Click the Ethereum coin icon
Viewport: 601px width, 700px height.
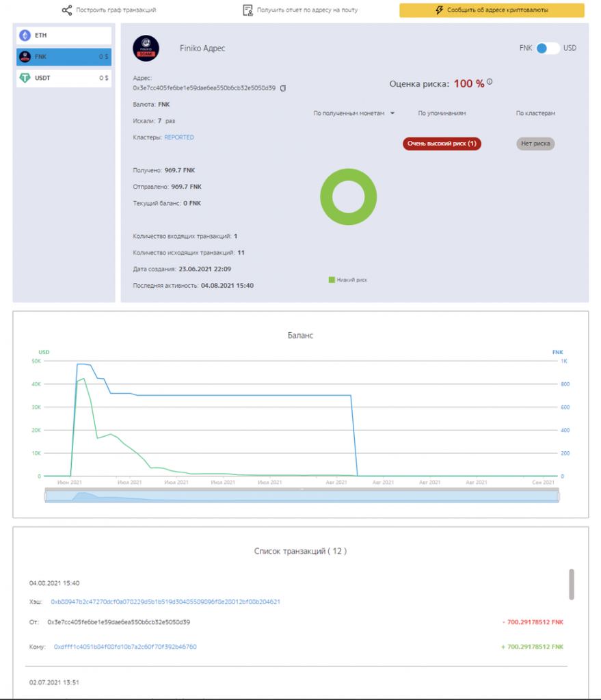click(x=25, y=36)
